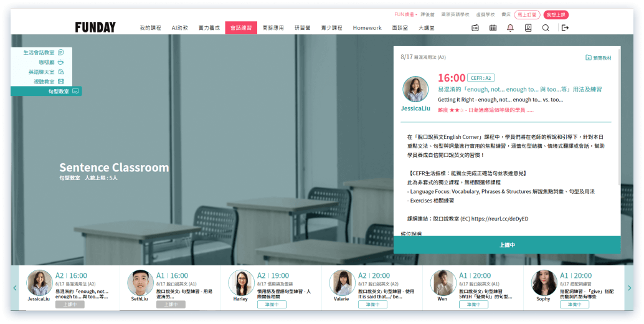Image resolution: width=644 pixels, height=324 pixels.
Task: Select the 咖啡廳 coffee cup icon
Action: [x=60, y=62]
